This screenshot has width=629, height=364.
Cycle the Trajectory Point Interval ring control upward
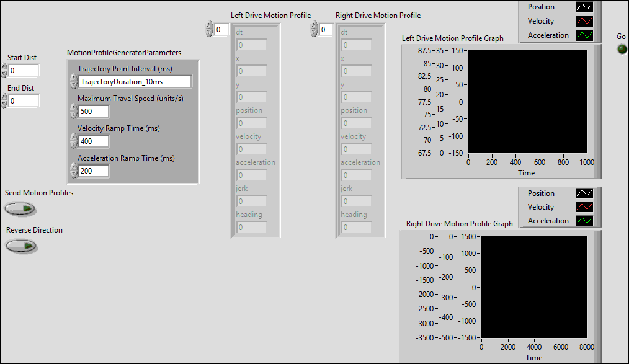pos(73,78)
